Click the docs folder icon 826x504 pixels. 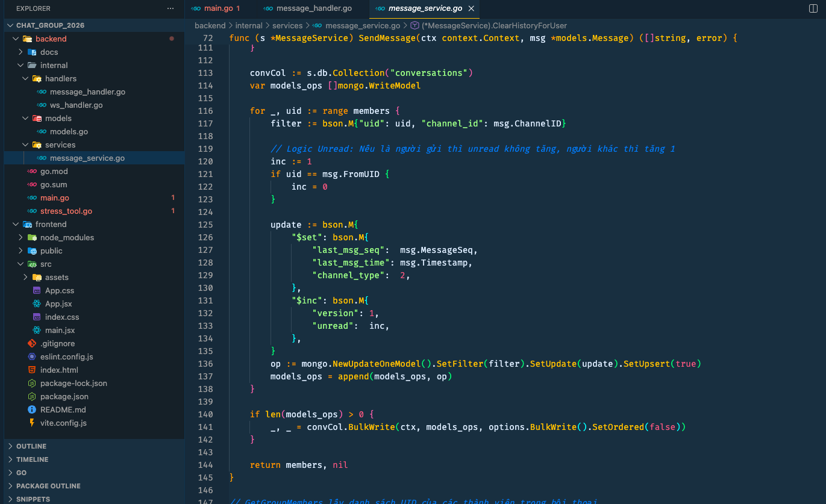pos(32,52)
